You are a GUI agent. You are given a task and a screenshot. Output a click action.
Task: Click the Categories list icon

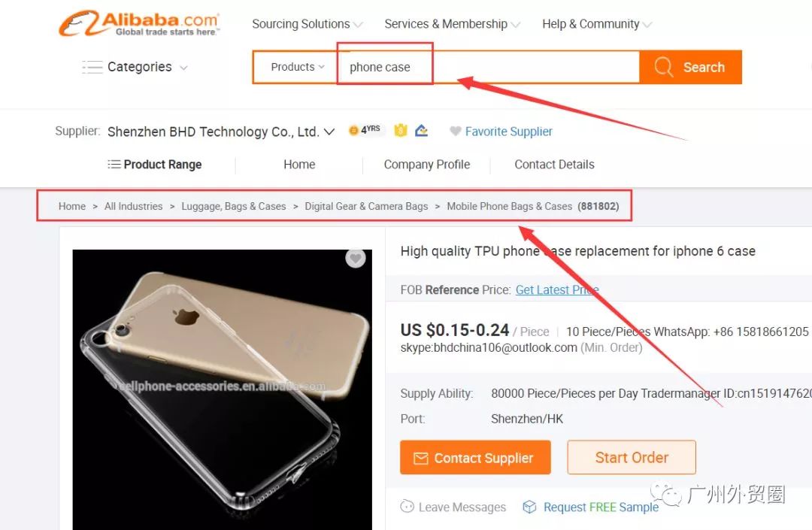(x=92, y=68)
